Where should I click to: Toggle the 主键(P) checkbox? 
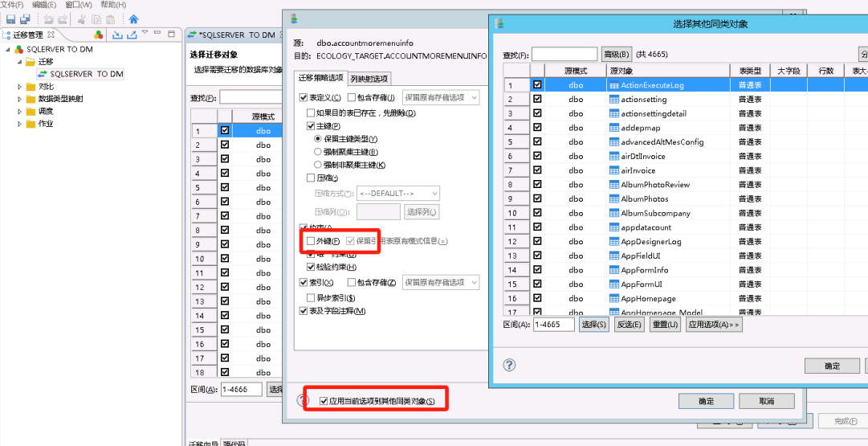311,126
